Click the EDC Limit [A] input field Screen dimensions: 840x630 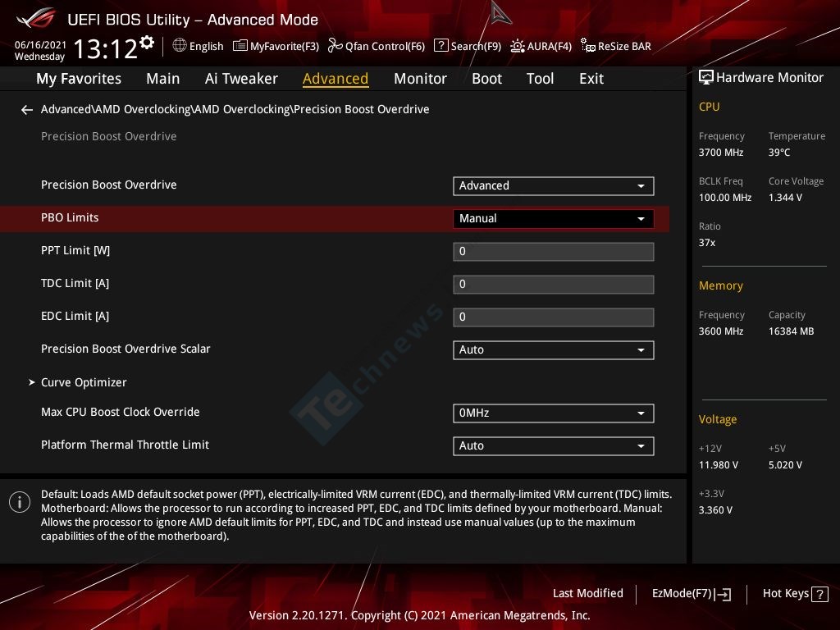pyautogui.click(x=554, y=317)
